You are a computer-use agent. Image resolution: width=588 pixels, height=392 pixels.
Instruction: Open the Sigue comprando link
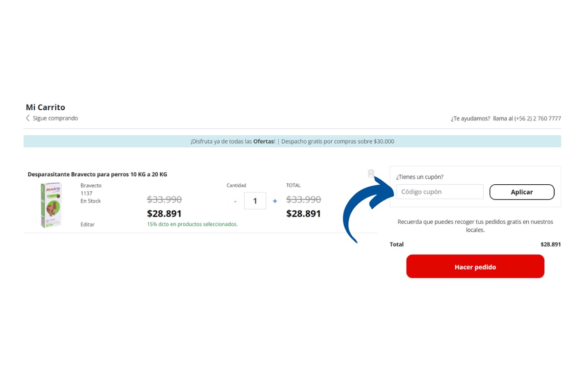click(55, 118)
